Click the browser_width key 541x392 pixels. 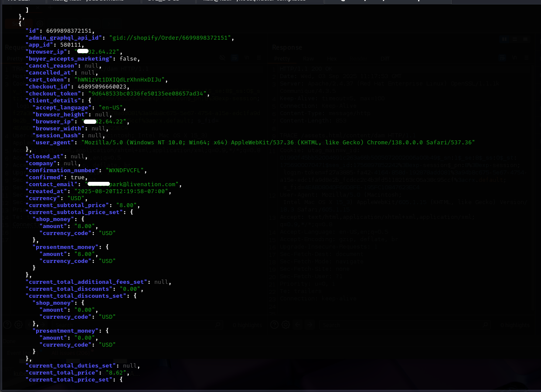coord(59,128)
